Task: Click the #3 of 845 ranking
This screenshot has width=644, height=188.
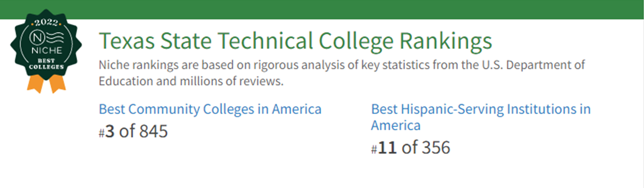Action: [133, 131]
